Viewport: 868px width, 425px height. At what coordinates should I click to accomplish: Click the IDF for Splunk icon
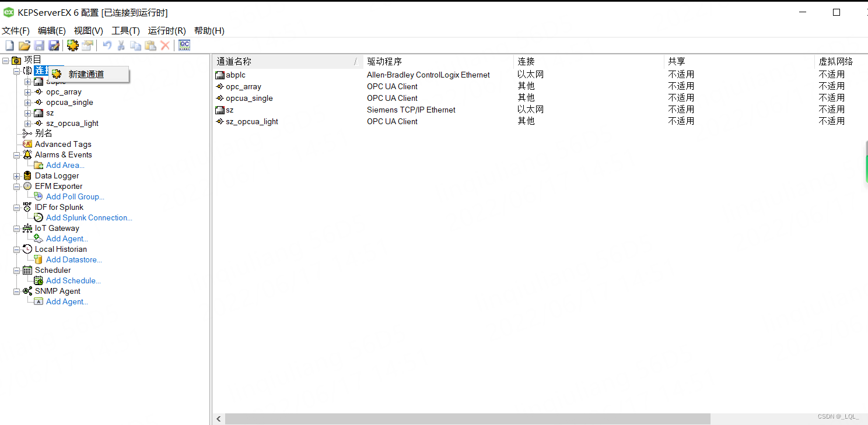pos(27,207)
